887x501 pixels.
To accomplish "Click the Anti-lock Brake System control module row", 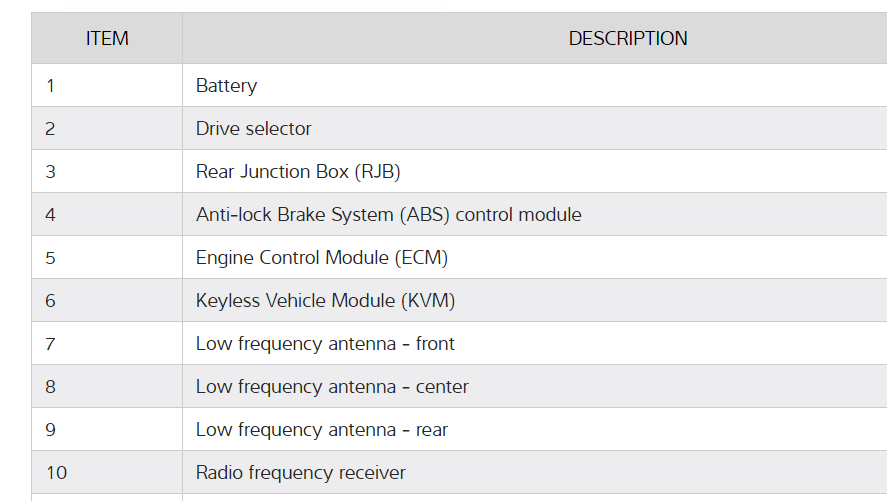I will click(x=388, y=215).
